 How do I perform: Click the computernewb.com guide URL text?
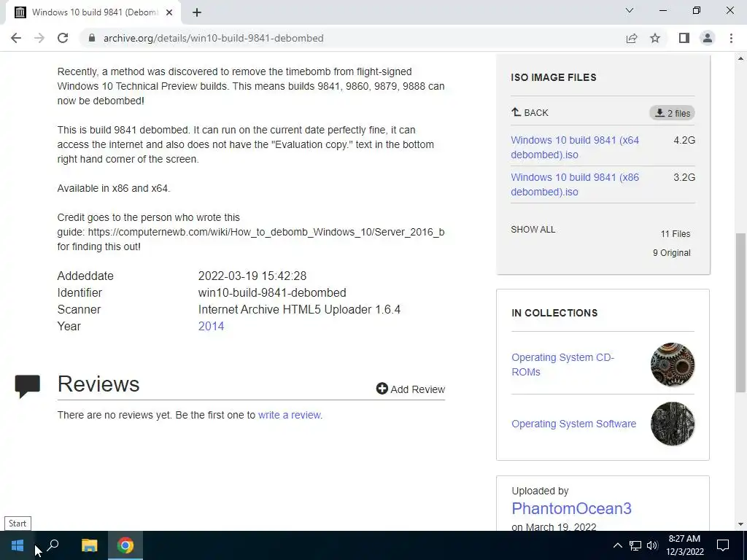[266, 232]
